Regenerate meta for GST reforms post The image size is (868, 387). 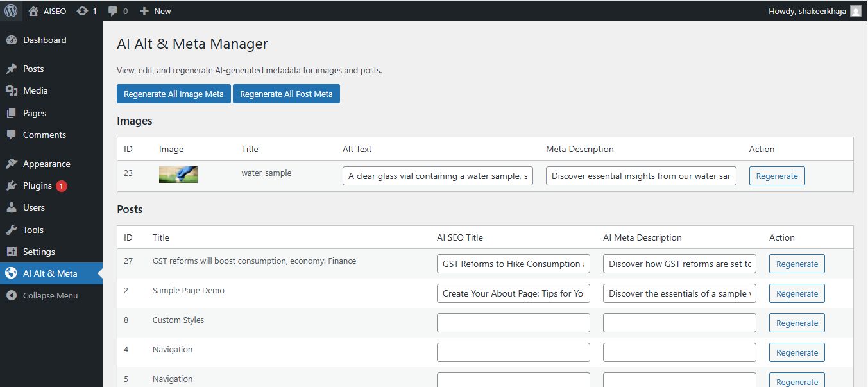click(797, 264)
